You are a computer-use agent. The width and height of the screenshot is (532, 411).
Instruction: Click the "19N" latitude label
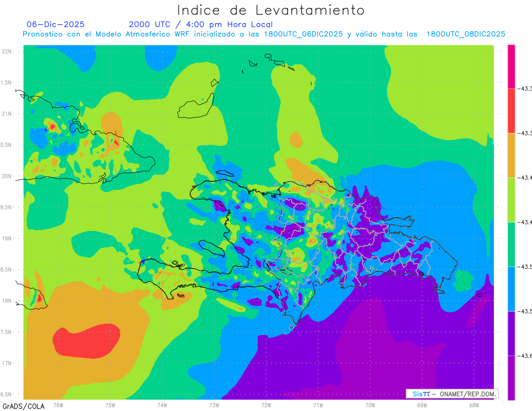(x=8, y=238)
